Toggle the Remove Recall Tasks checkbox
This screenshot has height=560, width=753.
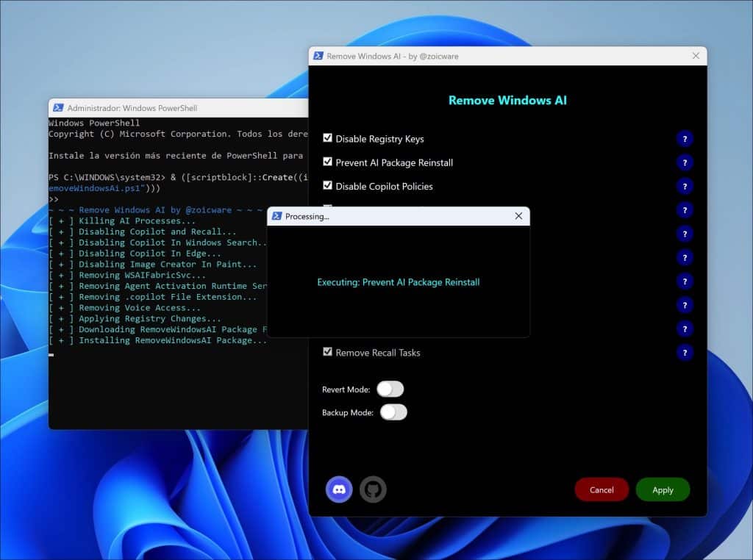[x=328, y=352]
